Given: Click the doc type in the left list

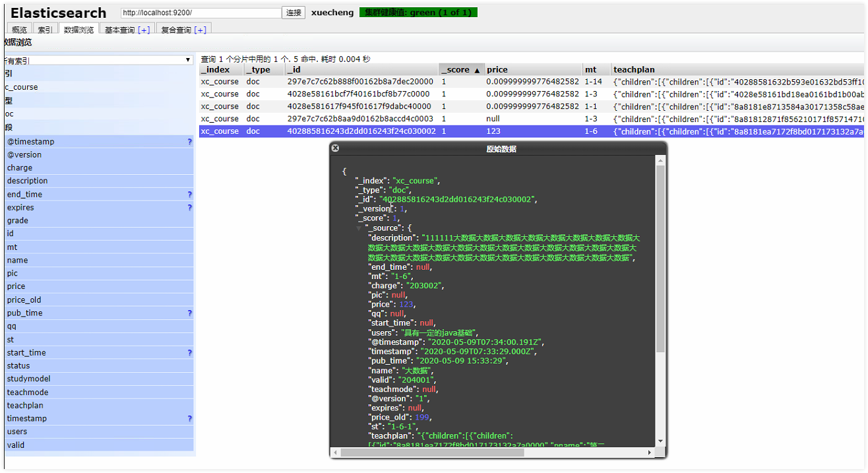Looking at the screenshot, I should 99,114.
